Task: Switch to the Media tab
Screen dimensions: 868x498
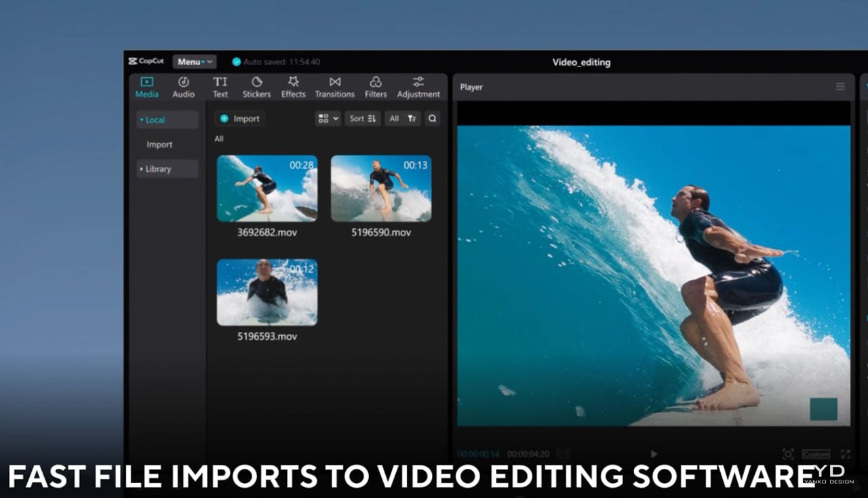Action: [x=146, y=88]
